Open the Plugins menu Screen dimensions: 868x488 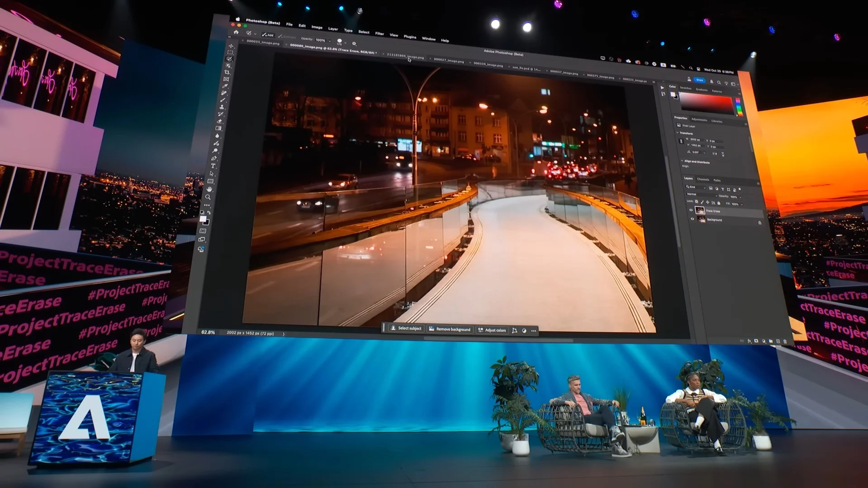410,37
